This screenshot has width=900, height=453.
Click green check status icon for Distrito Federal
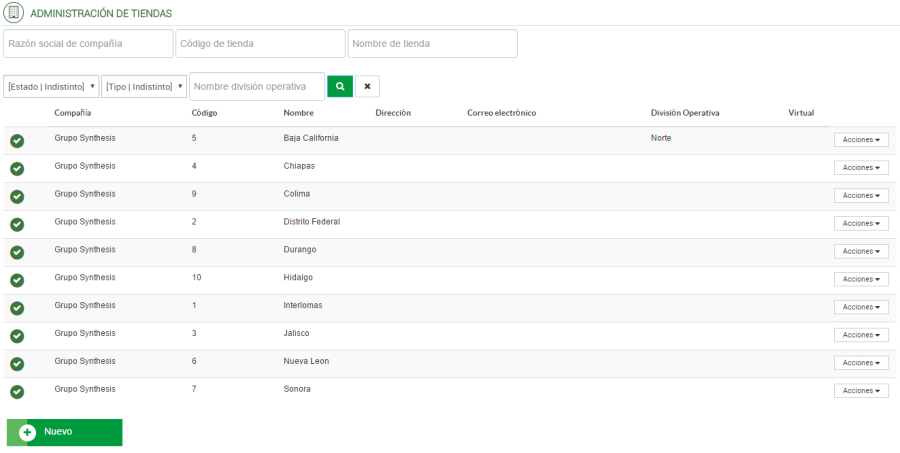(x=17, y=224)
